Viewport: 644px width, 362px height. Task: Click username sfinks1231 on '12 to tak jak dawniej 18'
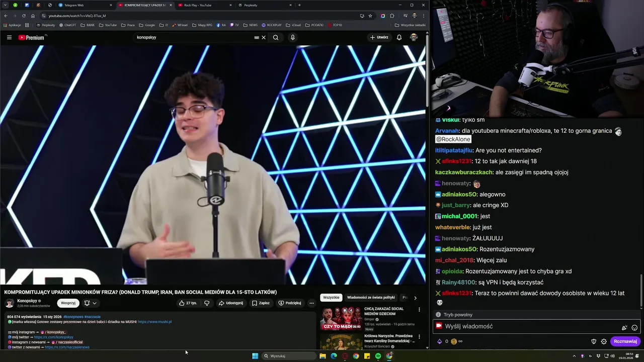point(457,161)
